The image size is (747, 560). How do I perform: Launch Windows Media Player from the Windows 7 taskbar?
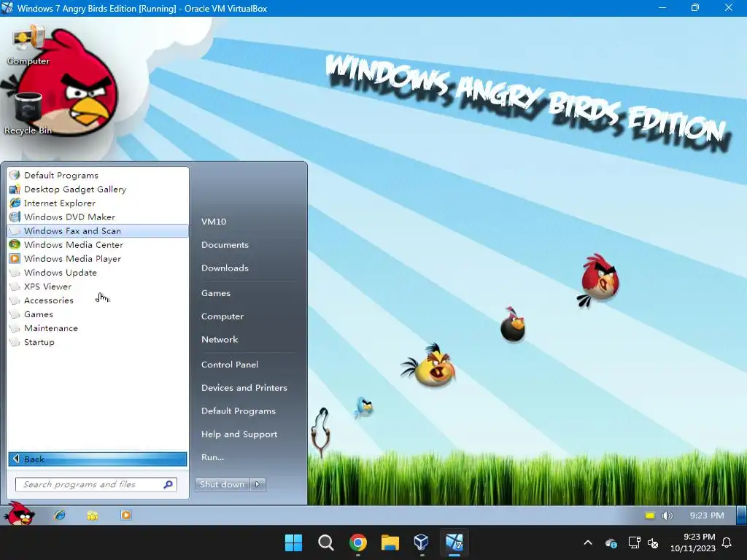tap(125, 516)
